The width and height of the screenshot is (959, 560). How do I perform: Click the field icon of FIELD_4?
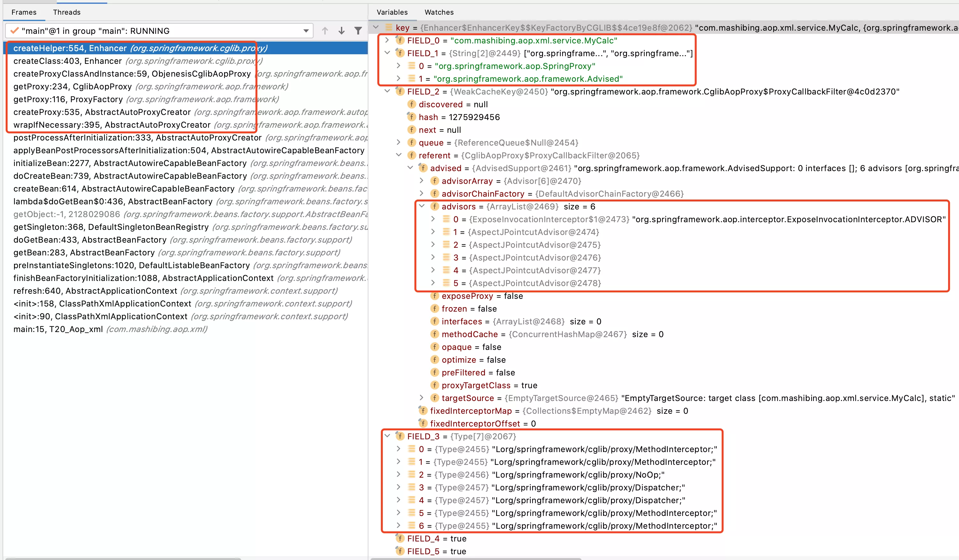pos(400,538)
